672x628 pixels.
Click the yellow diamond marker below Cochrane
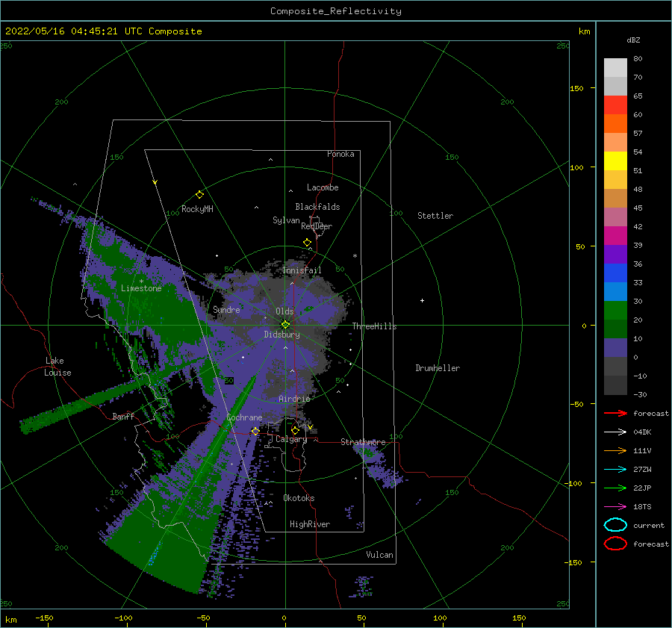[x=255, y=431]
